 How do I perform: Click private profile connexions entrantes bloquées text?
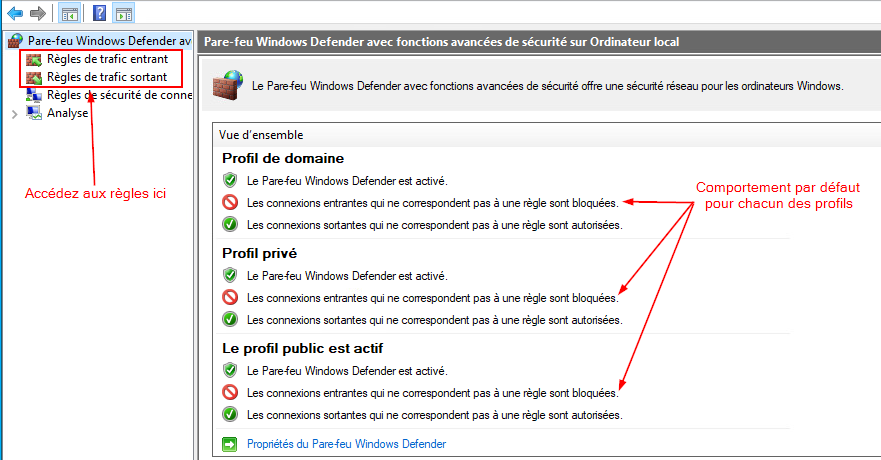433,298
